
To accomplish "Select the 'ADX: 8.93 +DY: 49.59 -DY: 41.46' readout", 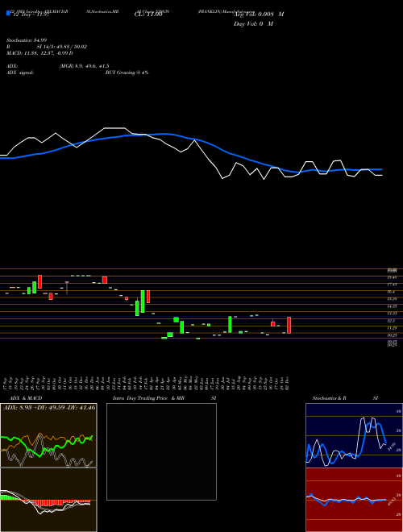I will (x=49, y=407).
